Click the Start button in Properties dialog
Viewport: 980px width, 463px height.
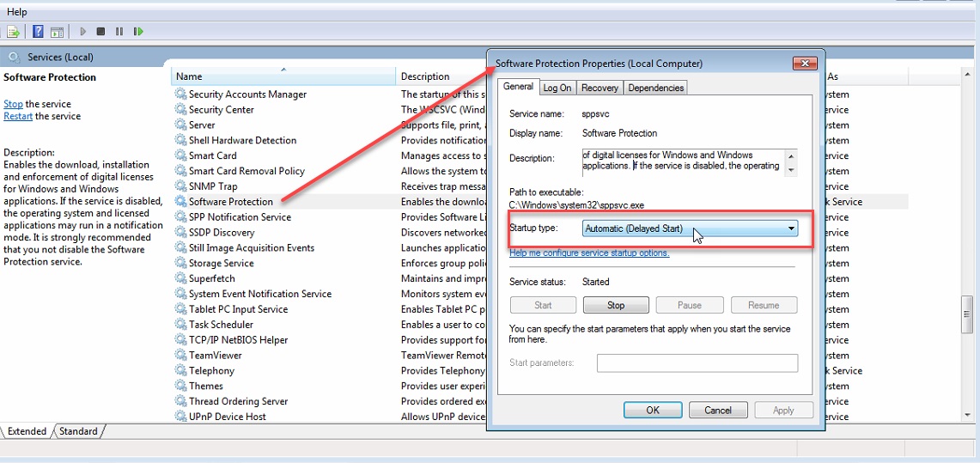pos(543,305)
